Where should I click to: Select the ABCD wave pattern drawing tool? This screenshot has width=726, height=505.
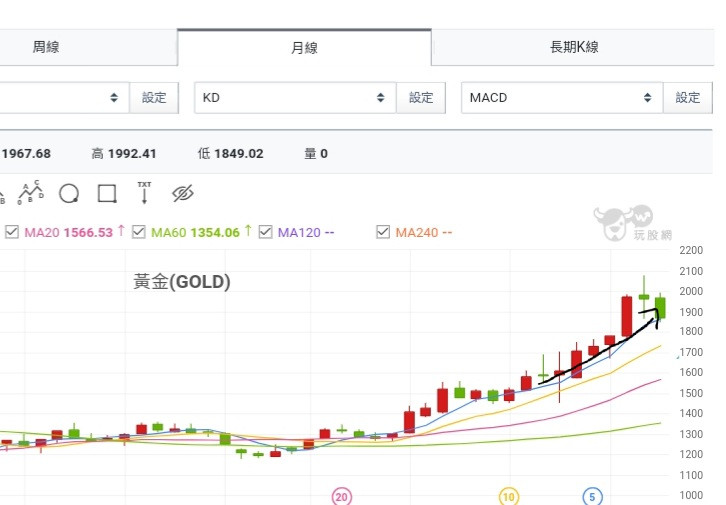pyautogui.click(x=31, y=193)
